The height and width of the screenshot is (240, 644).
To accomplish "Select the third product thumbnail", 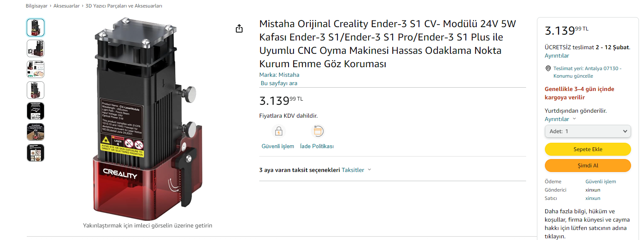I will 36,69.
